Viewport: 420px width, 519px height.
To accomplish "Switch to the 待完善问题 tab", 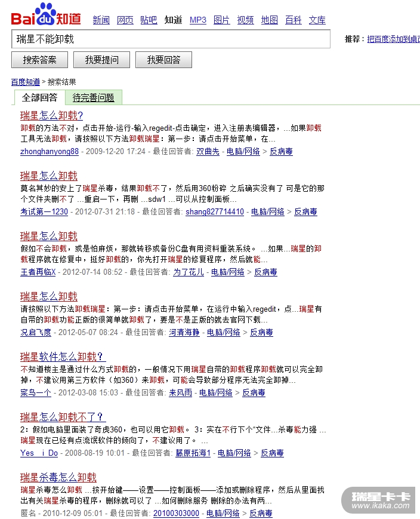I will click(93, 97).
